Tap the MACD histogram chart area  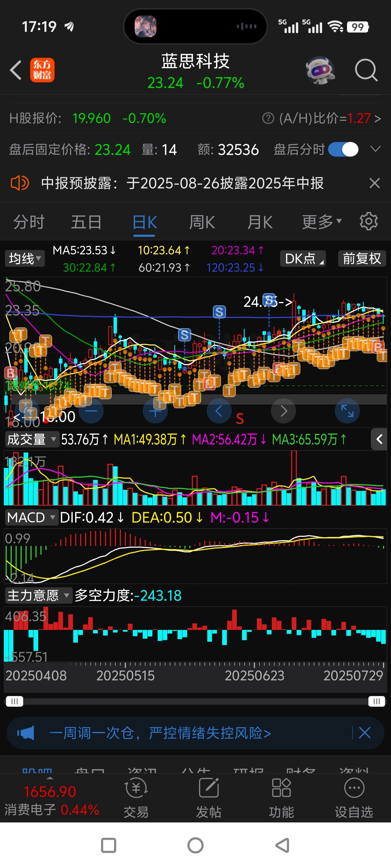pos(195,556)
